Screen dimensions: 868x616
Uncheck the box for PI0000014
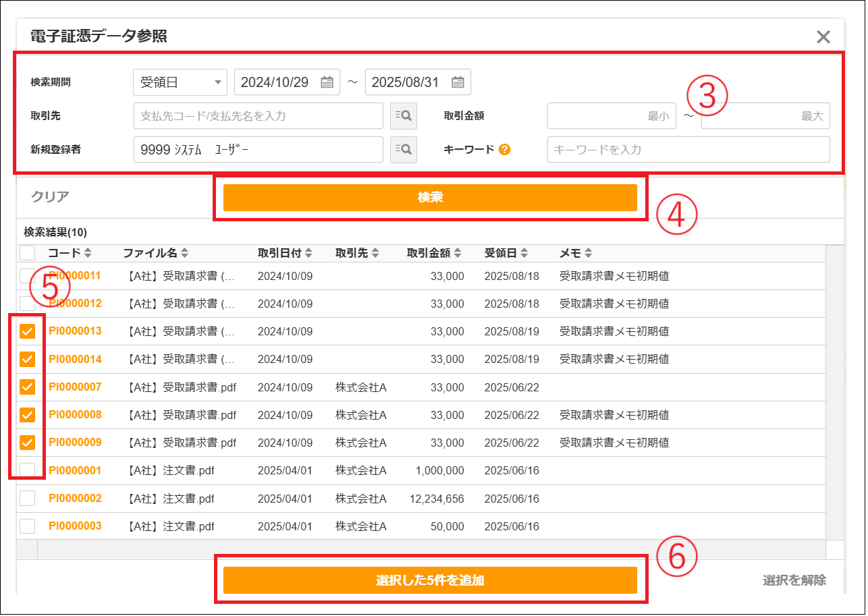(x=28, y=359)
